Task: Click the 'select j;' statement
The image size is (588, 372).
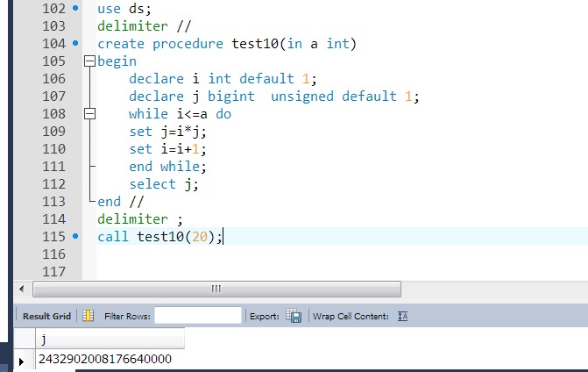Action: (164, 184)
